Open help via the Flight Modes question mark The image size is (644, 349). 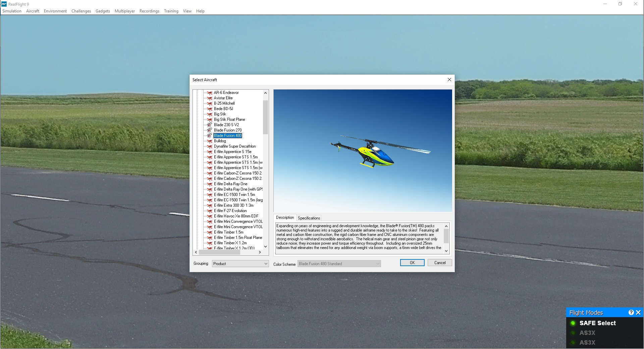tap(632, 312)
